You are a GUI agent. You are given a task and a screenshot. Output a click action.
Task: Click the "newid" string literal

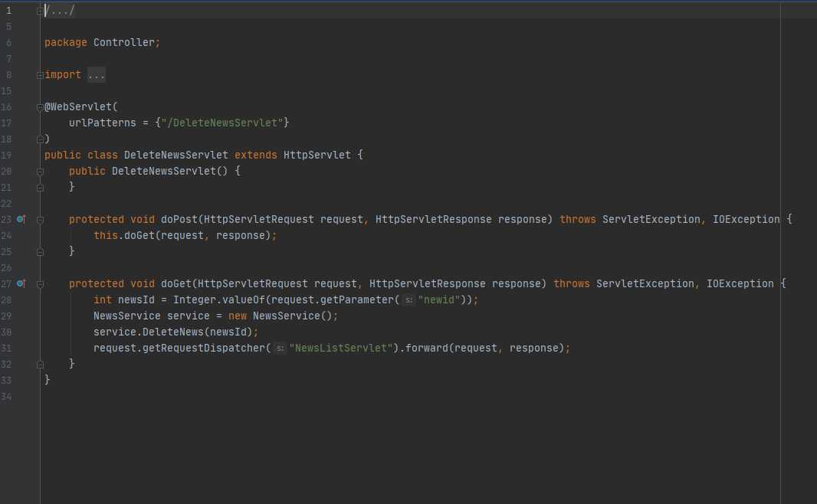tap(439, 300)
